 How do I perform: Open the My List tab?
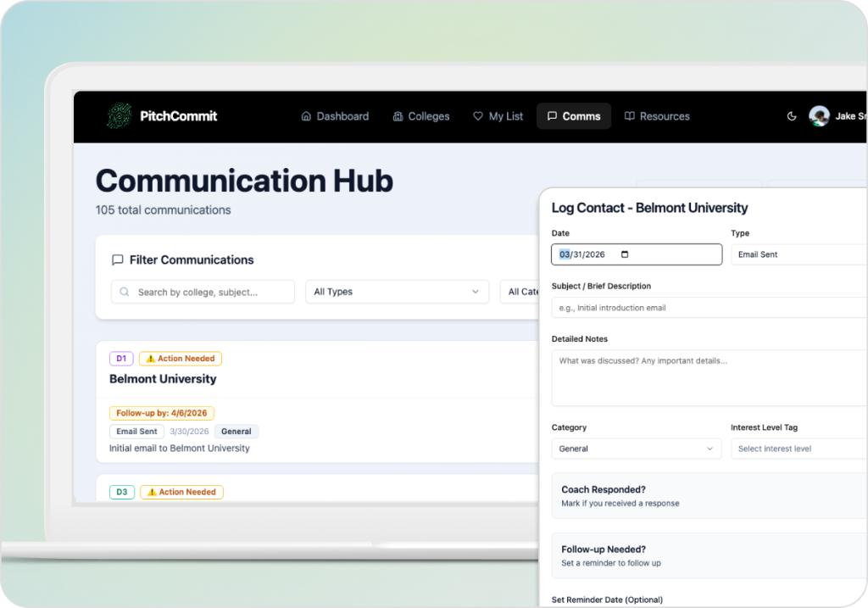498,116
